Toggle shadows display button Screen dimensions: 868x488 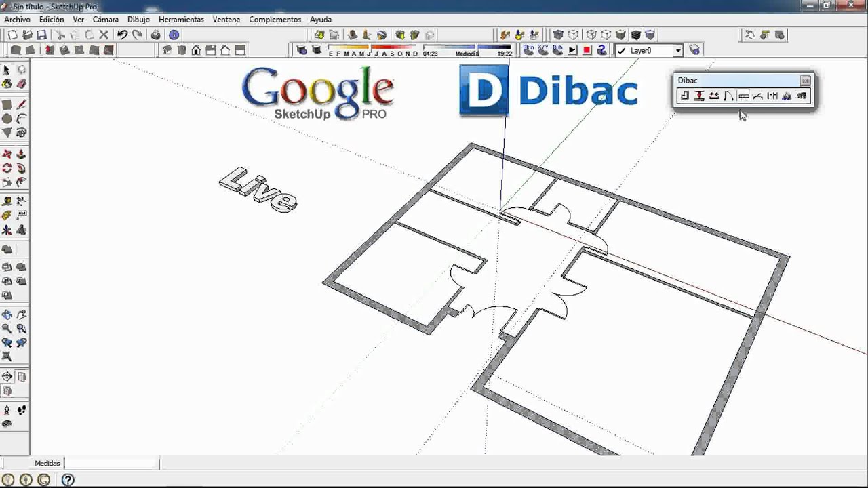pyautogui.click(x=316, y=50)
